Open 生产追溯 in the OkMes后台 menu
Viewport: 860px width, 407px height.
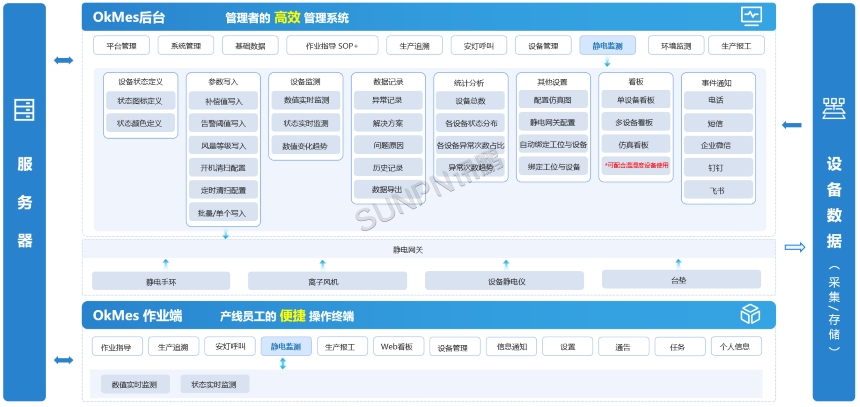pyautogui.click(x=415, y=46)
